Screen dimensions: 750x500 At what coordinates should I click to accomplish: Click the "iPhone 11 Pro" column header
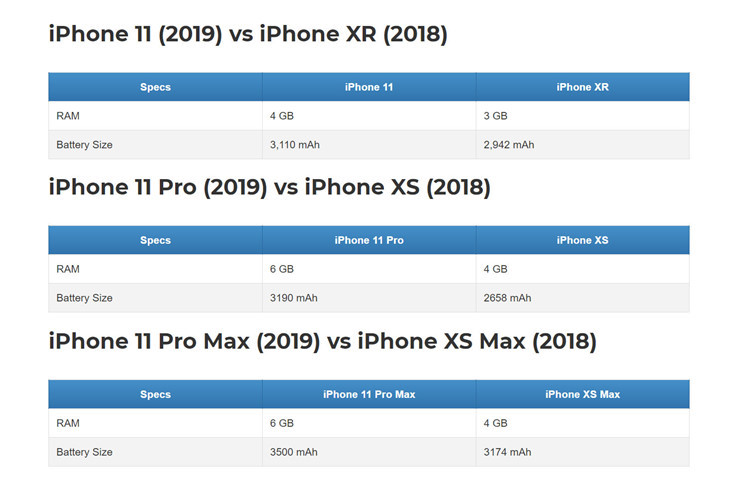click(x=369, y=240)
